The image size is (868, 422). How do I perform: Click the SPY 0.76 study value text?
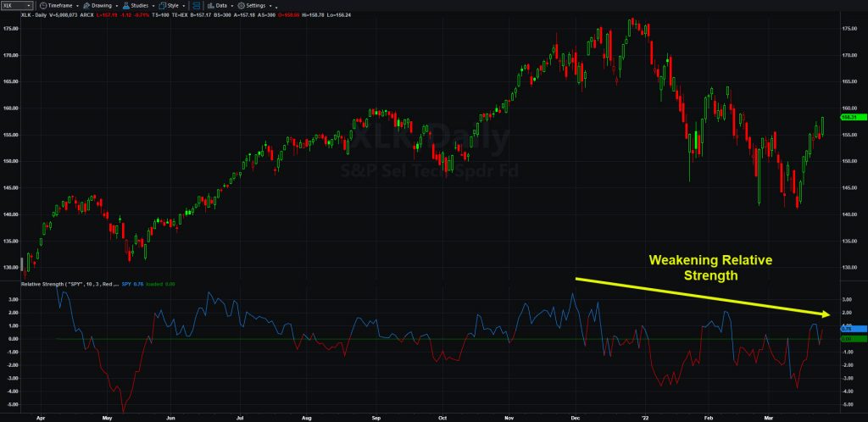[134, 284]
